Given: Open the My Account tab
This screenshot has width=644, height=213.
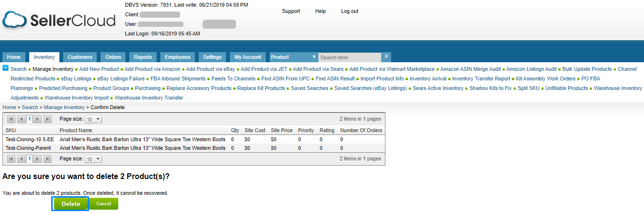Looking at the screenshot, I should [x=248, y=57].
